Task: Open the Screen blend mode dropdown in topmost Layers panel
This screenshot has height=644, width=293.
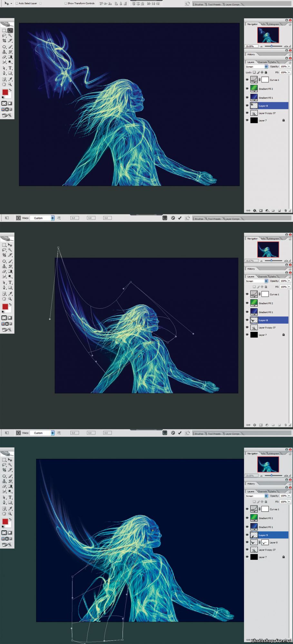Action: pyautogui.click(x=266, y=67)
